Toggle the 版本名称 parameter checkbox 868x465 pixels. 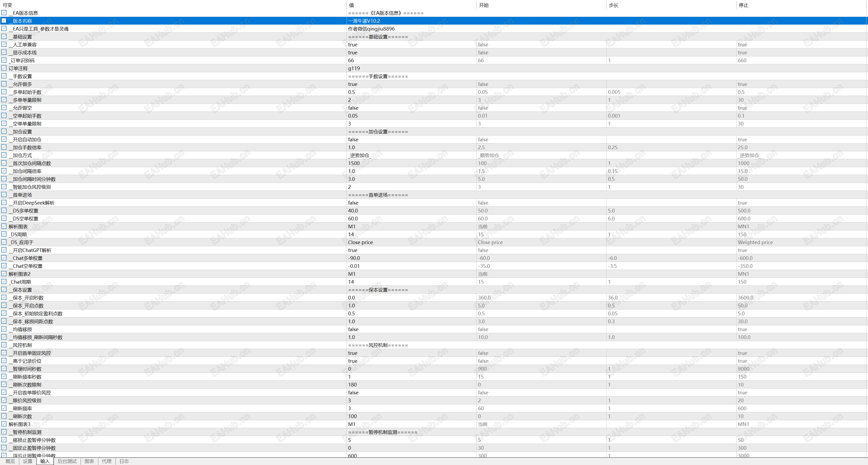pyautogui.click(x=4, y=21)
